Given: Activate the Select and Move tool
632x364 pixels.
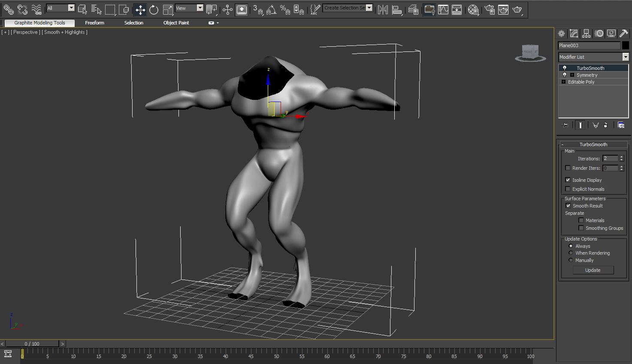Looking at the screenshot, I should click(x=140, y=9).
